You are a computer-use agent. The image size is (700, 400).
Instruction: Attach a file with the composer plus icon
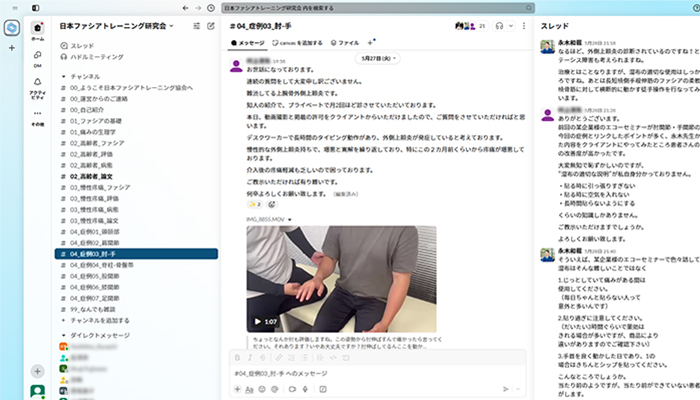(238, 389)
